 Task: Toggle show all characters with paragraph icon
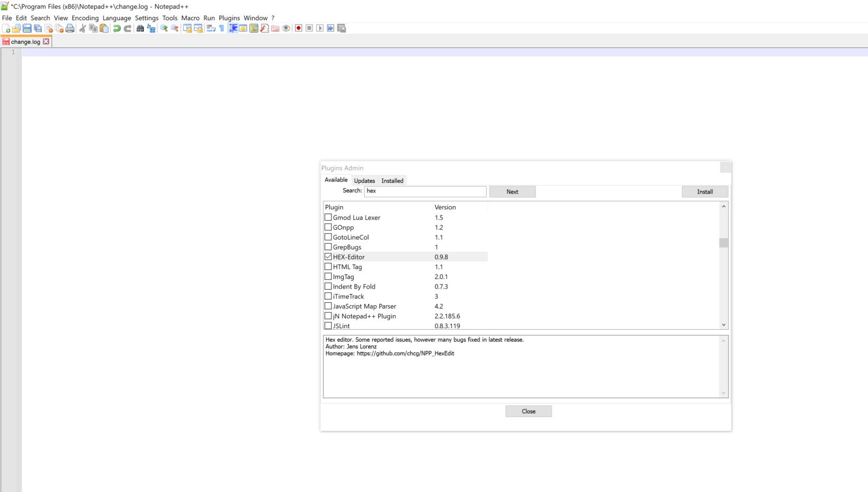coord(221,28)
